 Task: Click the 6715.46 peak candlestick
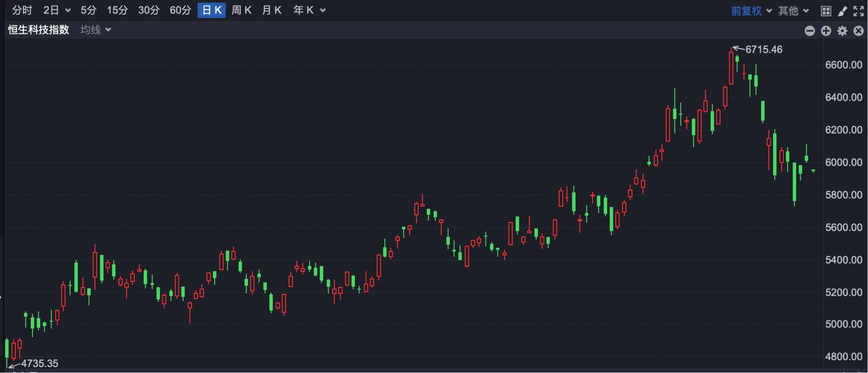731,68
